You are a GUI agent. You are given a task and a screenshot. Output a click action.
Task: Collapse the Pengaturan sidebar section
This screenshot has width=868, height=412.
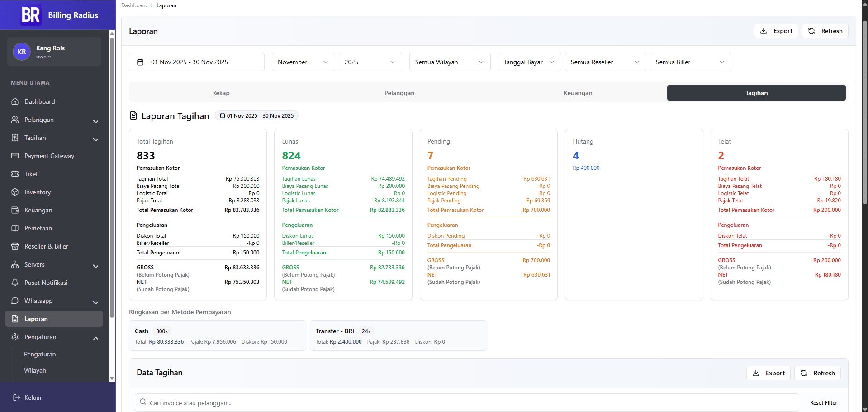pos(95,338)
